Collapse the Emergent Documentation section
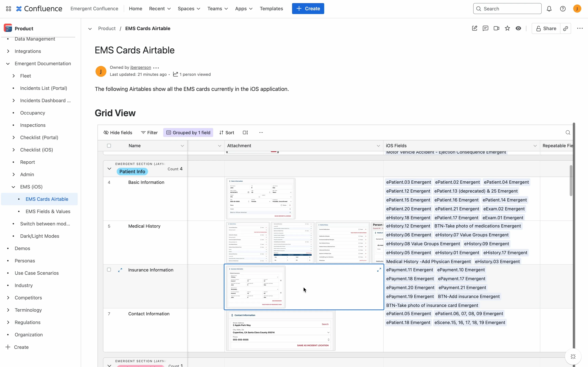This screenshot has width=588, height=367. [8, 63]
